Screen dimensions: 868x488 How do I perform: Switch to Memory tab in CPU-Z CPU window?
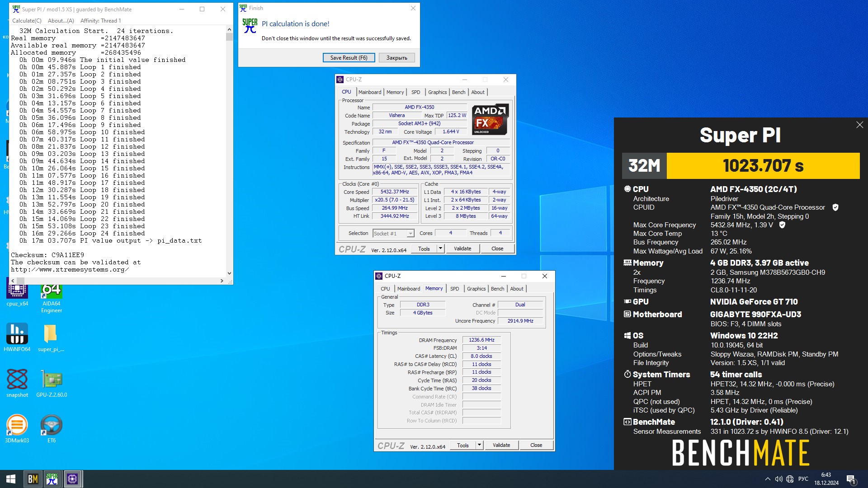coord(395,92)
